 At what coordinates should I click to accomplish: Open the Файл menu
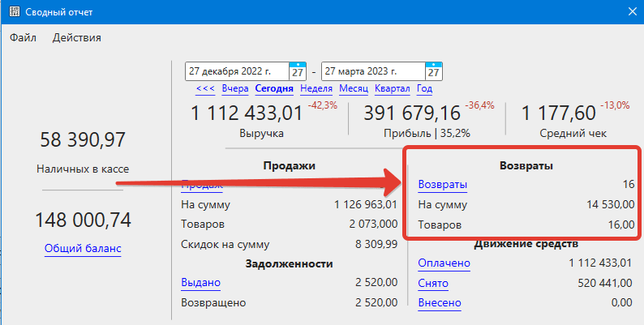pos(24,37)
